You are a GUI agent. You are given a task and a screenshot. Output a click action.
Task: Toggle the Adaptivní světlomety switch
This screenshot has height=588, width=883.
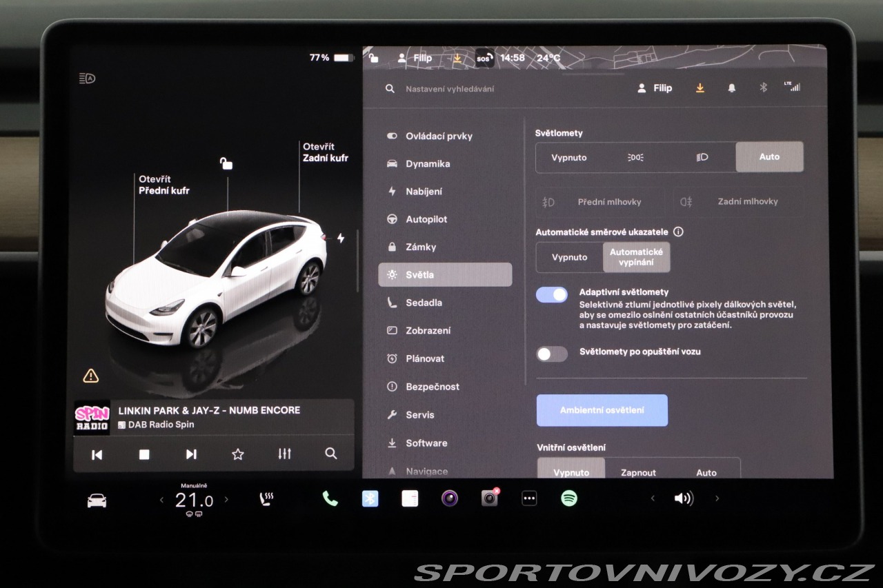coord(552,295)
